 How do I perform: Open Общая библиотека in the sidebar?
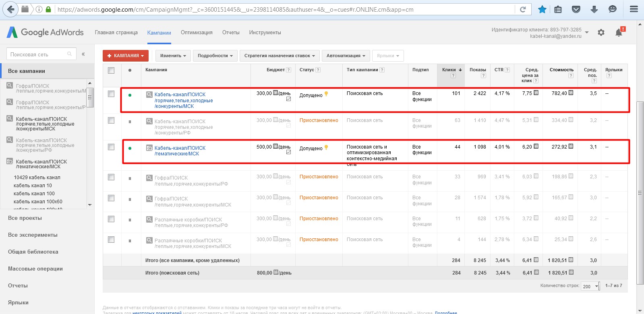(x=33, y=252)
